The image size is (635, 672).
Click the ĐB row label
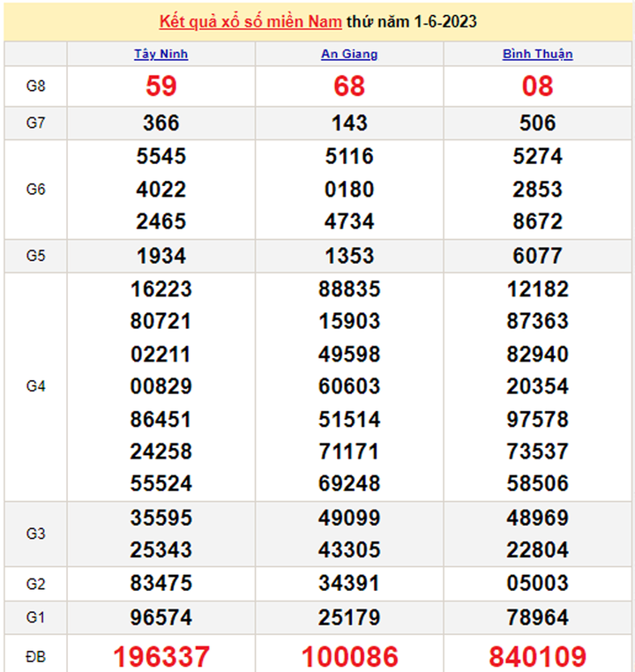pos(35,656)
